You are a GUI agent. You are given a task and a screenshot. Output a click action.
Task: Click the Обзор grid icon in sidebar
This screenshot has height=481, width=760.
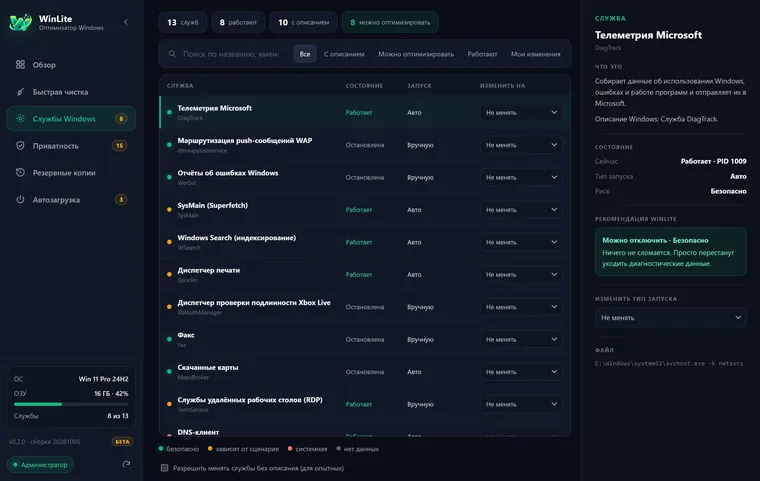[x=20, y=64]
